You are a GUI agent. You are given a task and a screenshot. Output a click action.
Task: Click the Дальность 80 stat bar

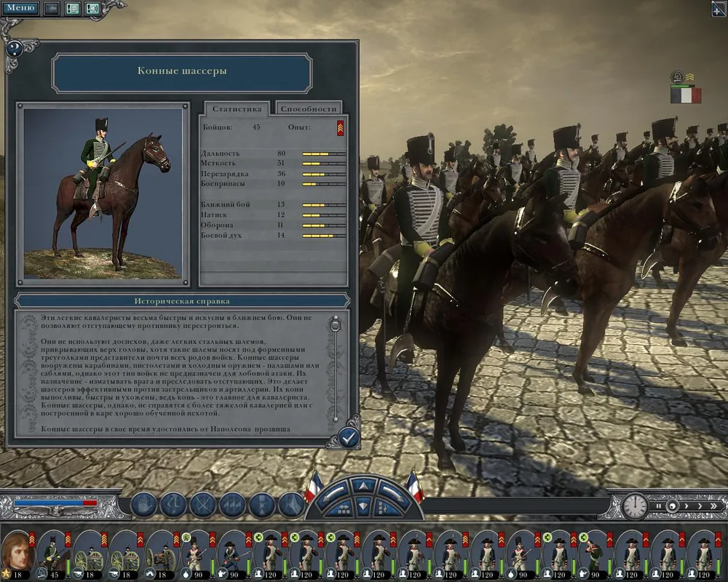pos(324,154)
